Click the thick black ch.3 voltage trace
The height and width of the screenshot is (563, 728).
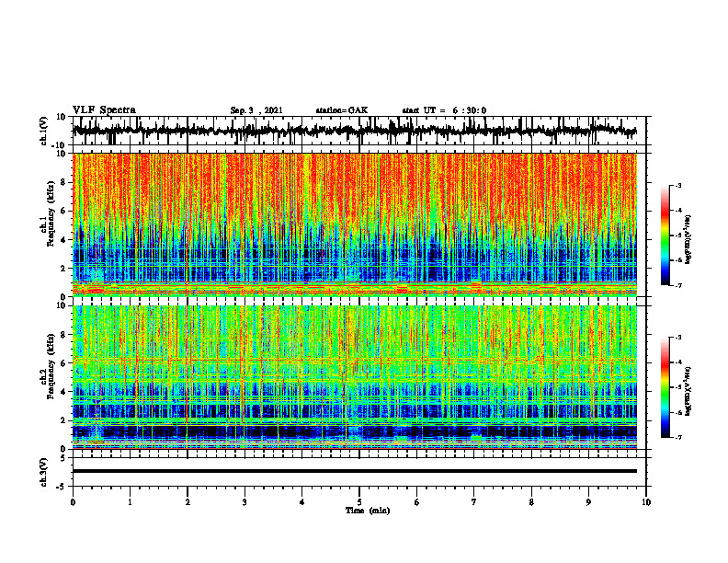355,471
